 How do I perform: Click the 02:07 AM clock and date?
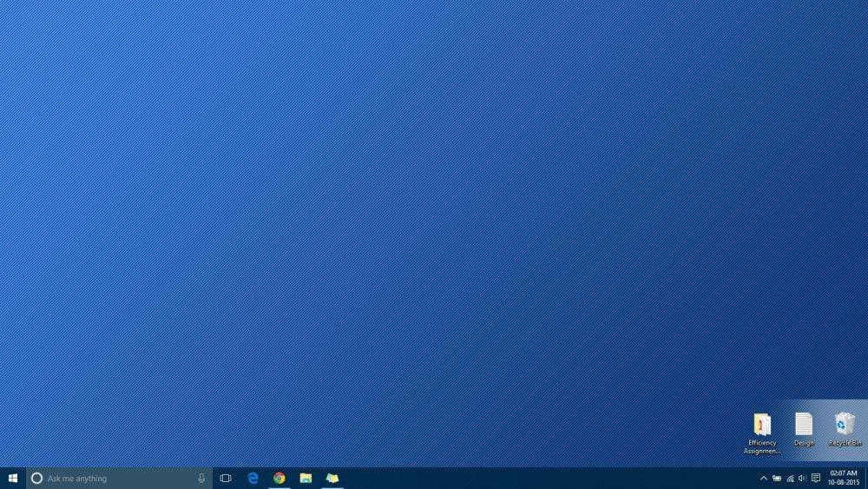[843, 478]
